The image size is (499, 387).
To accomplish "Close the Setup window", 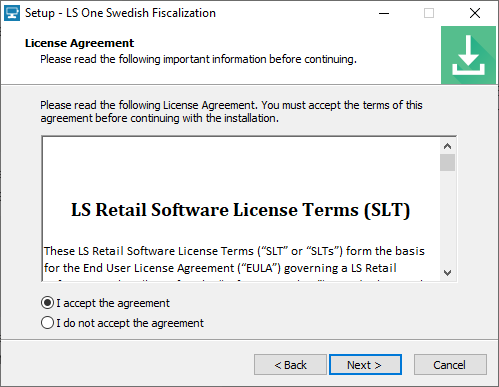I will click(475, 13).
